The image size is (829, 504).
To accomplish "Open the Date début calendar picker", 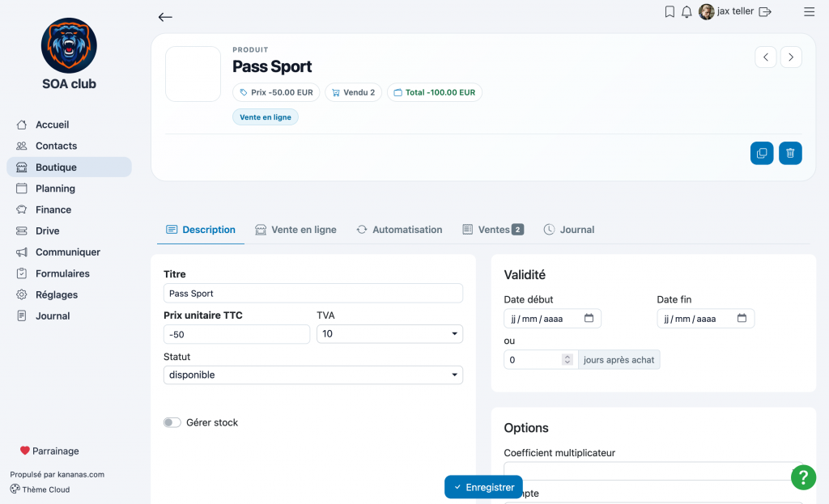I will (x=589, y=318).
